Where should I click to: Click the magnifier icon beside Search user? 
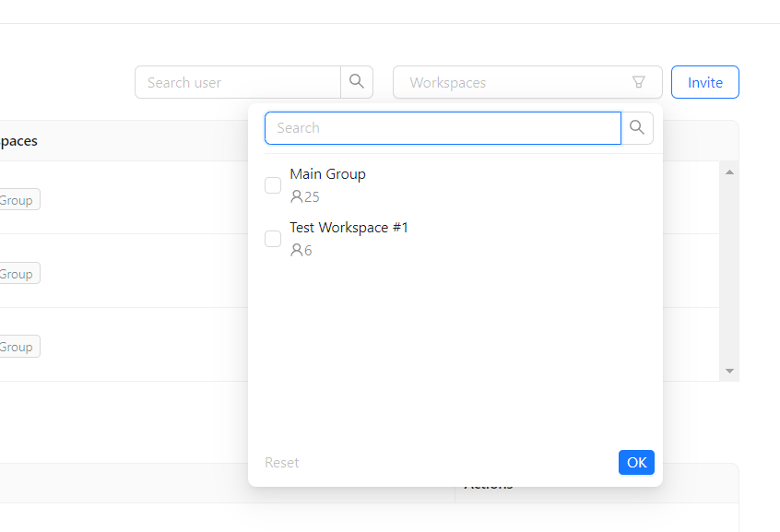357,82
